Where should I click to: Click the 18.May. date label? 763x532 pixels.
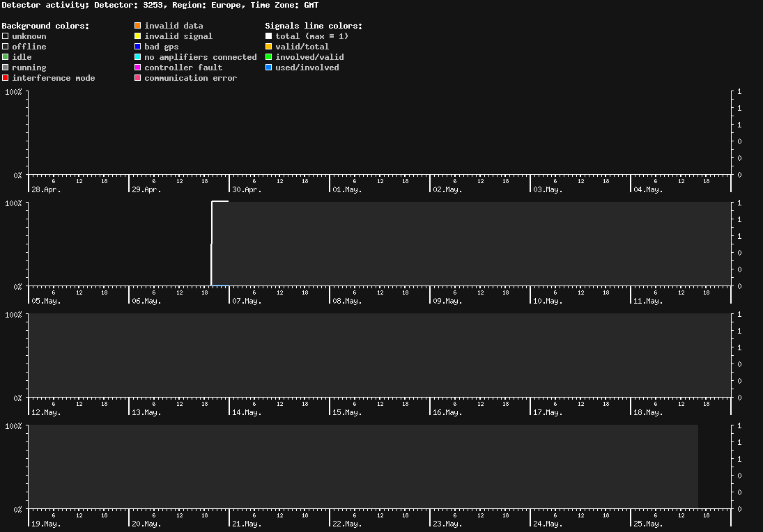tap(648, 412)
